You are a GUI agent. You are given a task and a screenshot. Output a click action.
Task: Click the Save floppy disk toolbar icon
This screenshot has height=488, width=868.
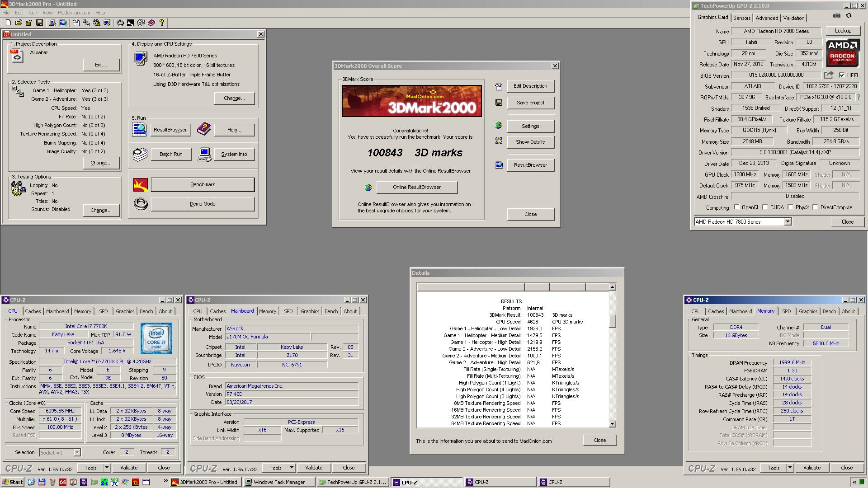tap(39, 23)
